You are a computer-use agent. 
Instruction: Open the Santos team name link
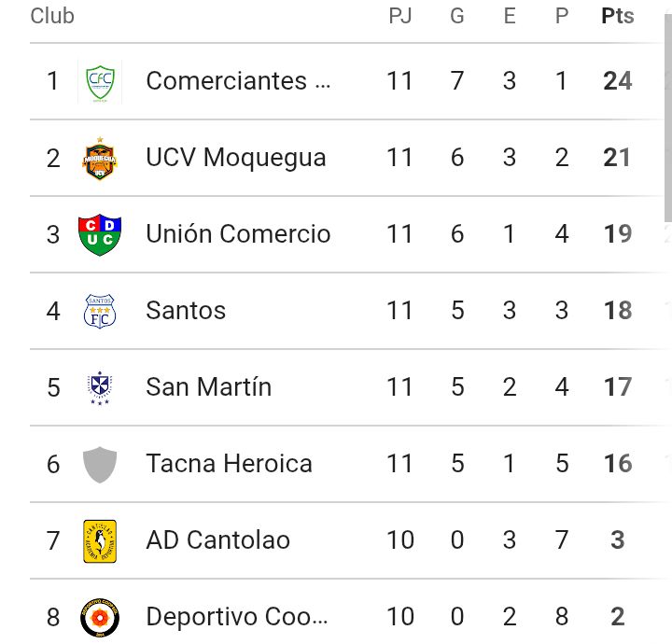(x=186, y=311)
